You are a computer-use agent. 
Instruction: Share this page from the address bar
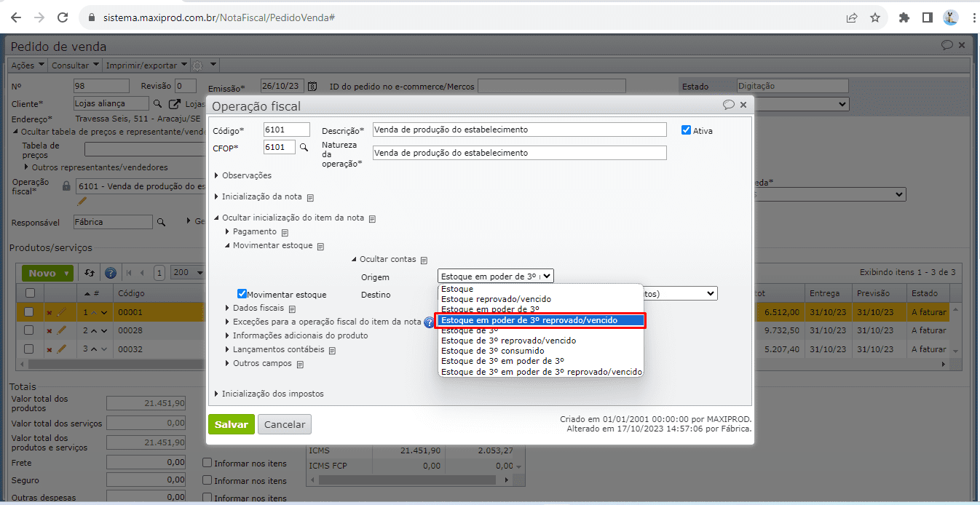[852, 17]
